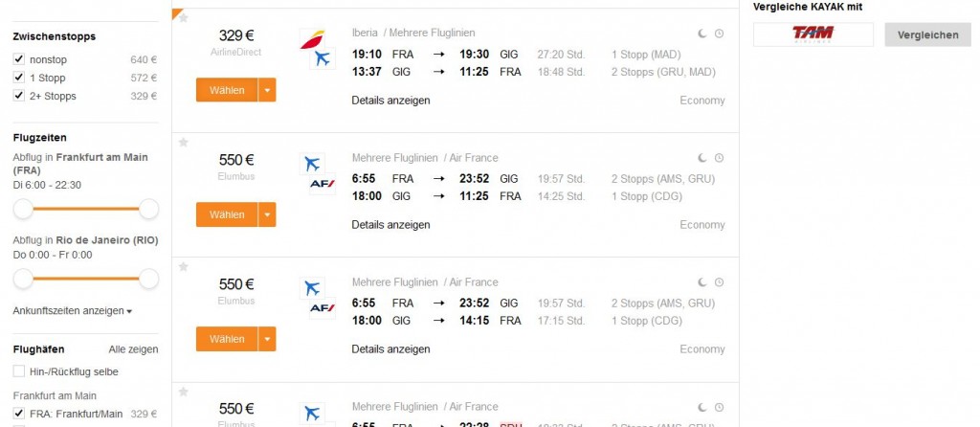The height and width of the screenshot is (427, 980).
Task: Expand Arrow next to Wählen on first 550 € flight
Action: click(267, 215)
